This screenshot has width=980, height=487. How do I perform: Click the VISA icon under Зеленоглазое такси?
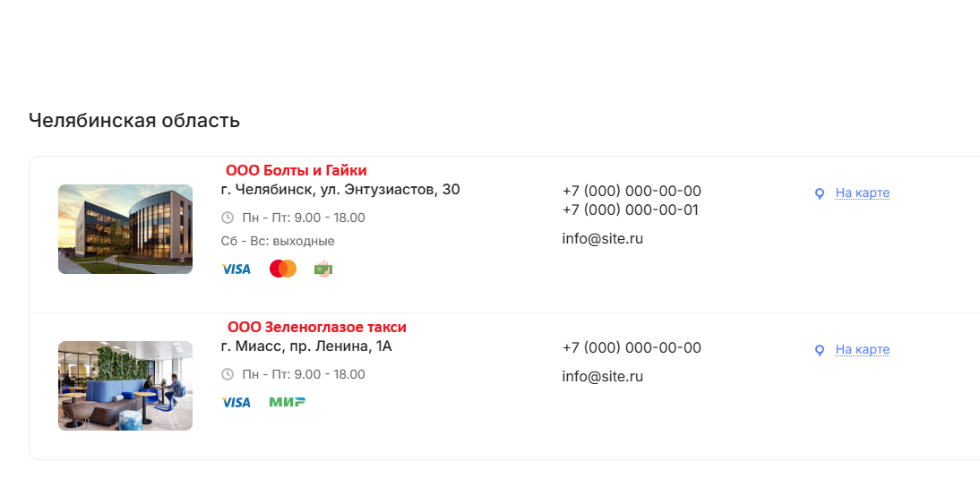(x=236, y=403)
